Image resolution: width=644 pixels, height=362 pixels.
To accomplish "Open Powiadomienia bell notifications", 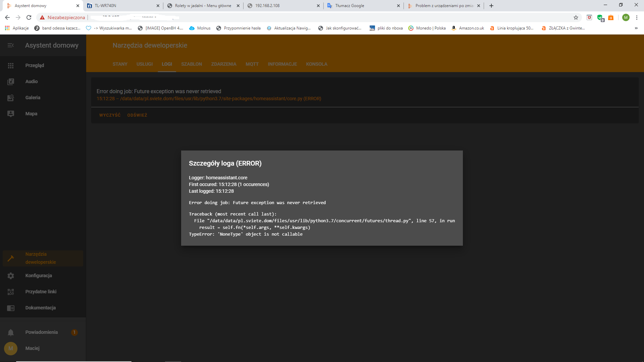I will [11, 332].
